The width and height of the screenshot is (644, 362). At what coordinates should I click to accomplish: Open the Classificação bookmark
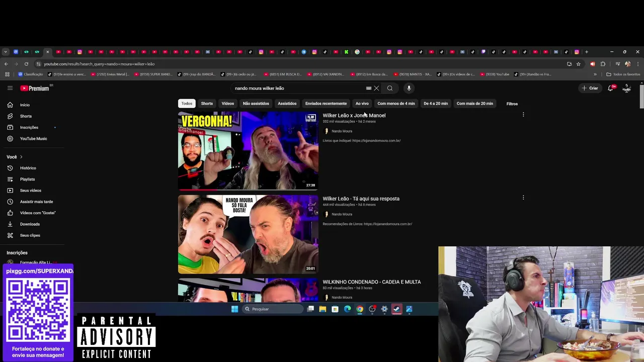point(30,74)
